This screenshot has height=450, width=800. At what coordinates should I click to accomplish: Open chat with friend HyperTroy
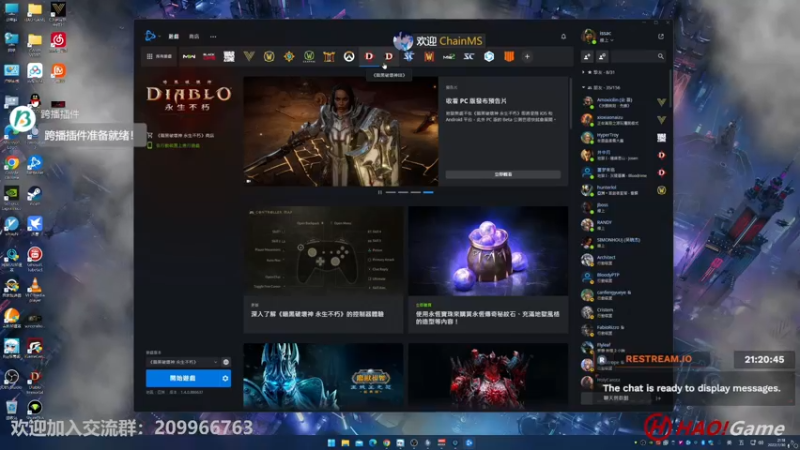point(623,138)
